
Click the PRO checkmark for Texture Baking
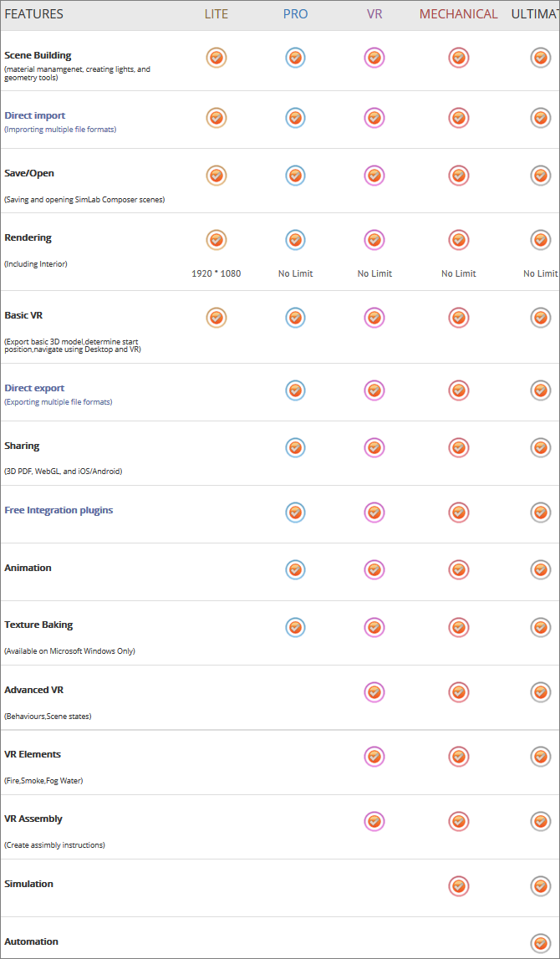pyautogui.click(x=295, y=626)
